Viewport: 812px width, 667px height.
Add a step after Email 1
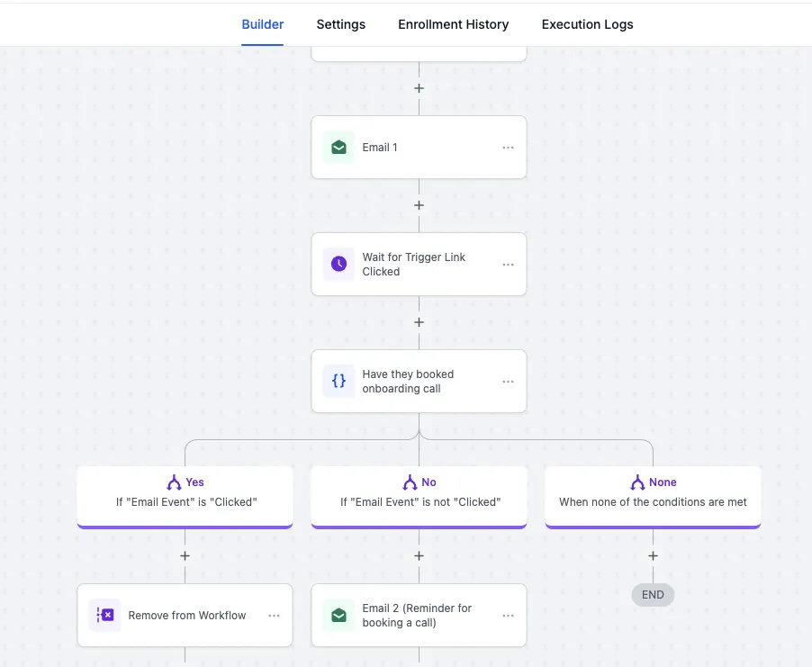[x=419, y=204]
